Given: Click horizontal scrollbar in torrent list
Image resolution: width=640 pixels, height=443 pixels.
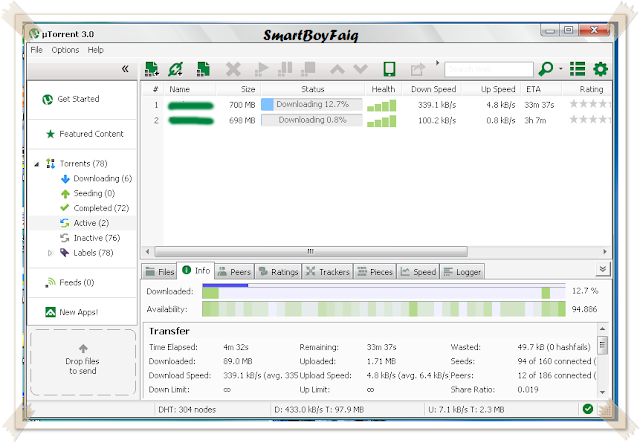Looking at the screenshot, I should (x=311, y=251).
